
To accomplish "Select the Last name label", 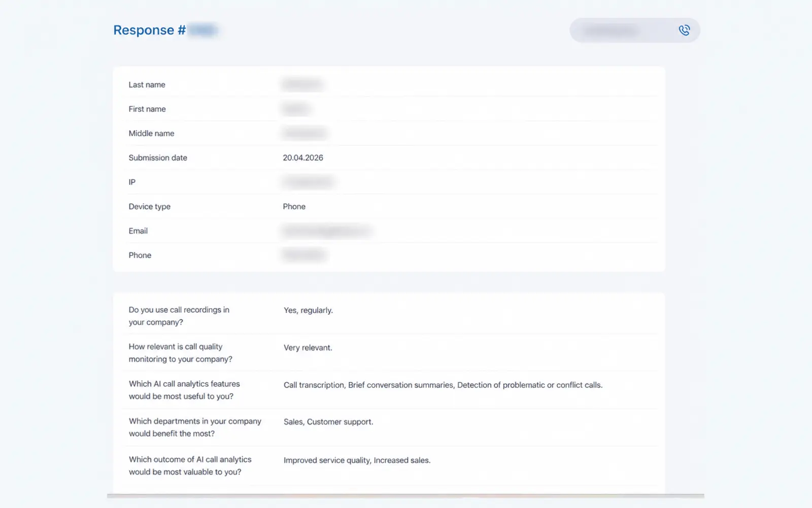I will click(147, 85).
